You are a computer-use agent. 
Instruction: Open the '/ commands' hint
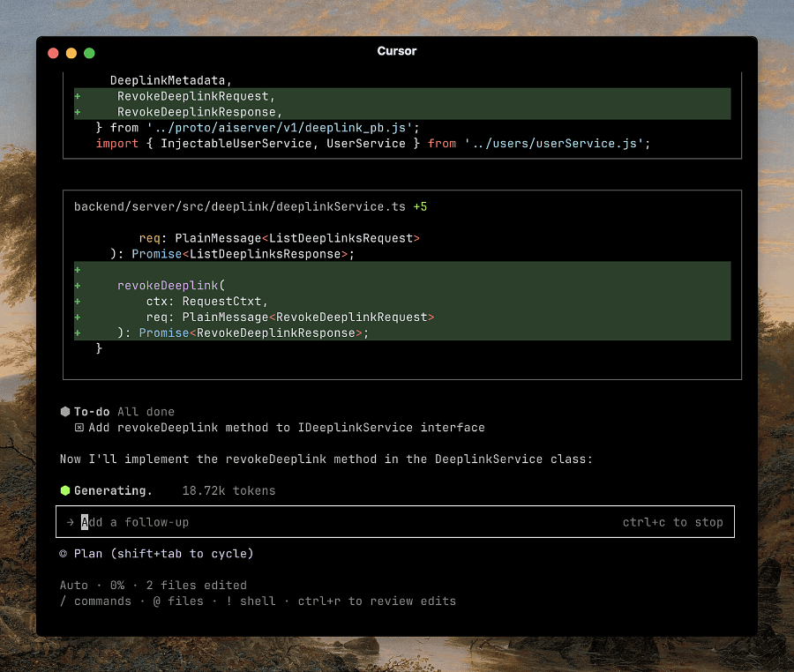pyautogui.click(x=95, y=601)
